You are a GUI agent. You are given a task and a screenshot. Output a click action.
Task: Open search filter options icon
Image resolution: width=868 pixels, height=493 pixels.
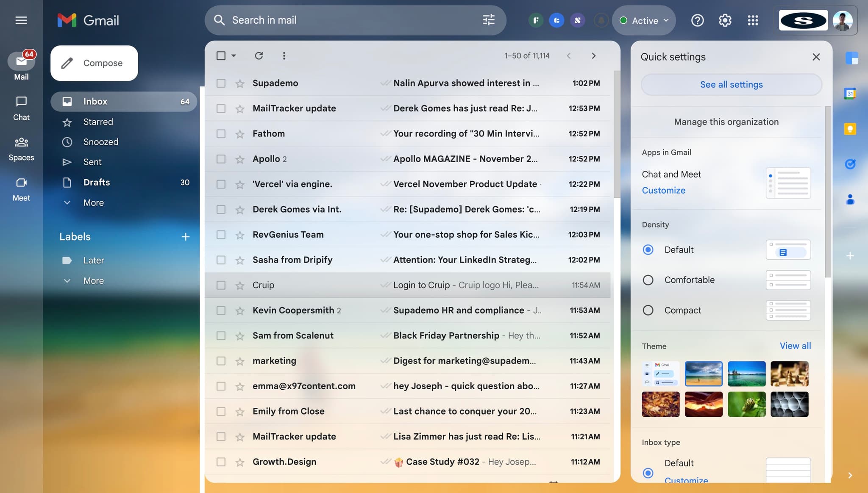[x=488, y=20]
